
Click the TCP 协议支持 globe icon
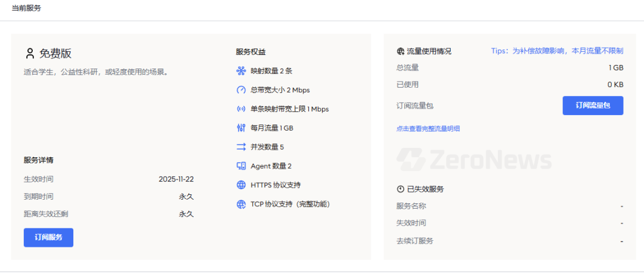241,204
